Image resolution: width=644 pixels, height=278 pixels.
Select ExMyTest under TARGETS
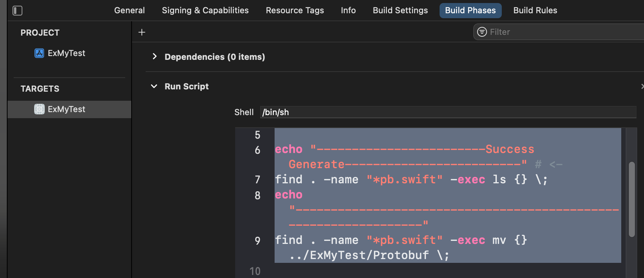(x=66, y=109)
